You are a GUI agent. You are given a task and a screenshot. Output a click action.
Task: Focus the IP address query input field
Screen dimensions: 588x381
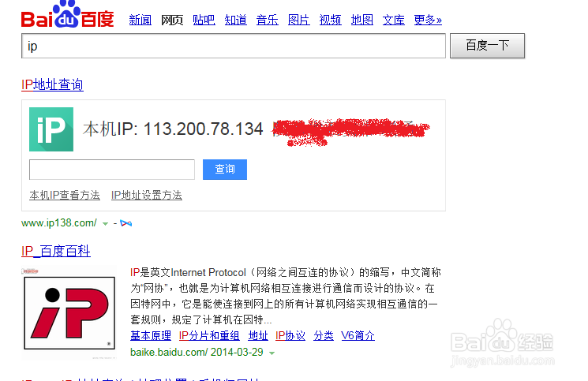point(112,170)
